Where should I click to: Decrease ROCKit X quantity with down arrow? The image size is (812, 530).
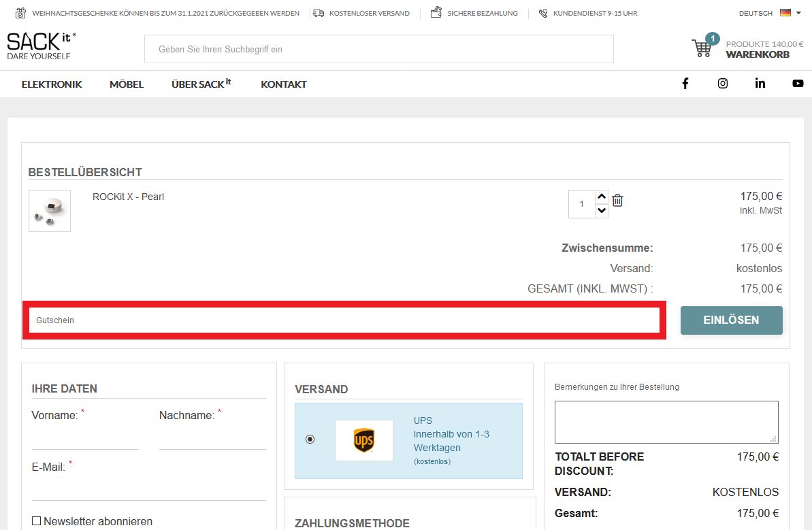(x=601, y=211)
